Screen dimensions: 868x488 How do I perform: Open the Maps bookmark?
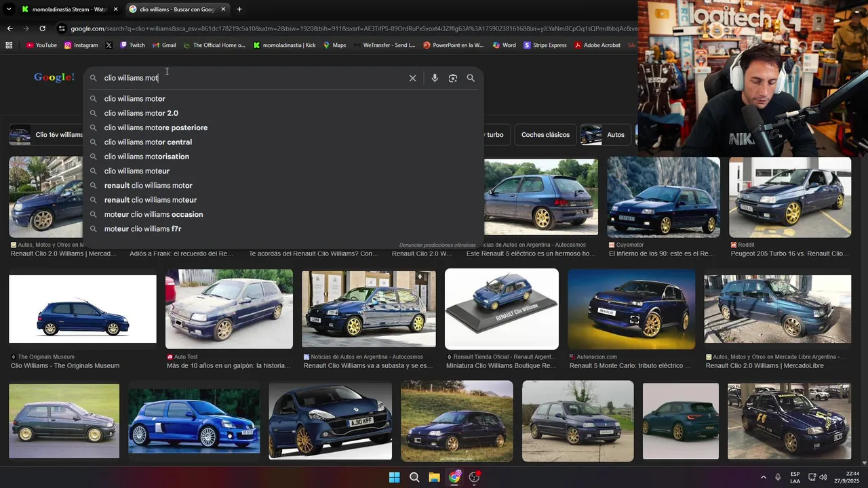[x=334, y=45]
